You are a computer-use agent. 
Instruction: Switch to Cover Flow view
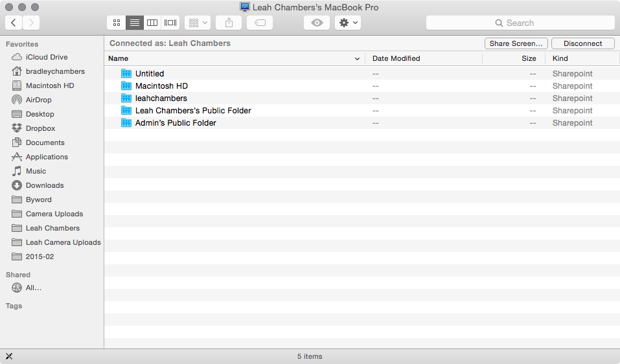[170, 23]
